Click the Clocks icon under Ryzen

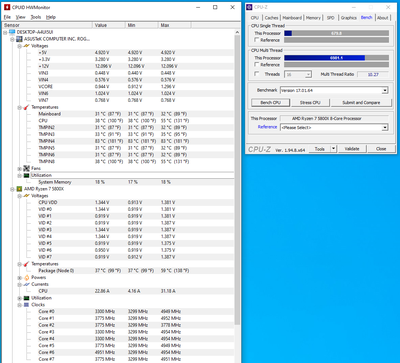click(27, 305)
